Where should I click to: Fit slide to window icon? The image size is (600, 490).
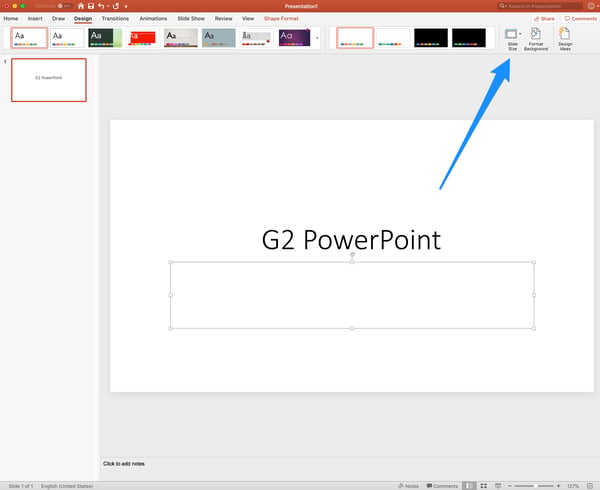pyautogui.click(x=590, y=486)
